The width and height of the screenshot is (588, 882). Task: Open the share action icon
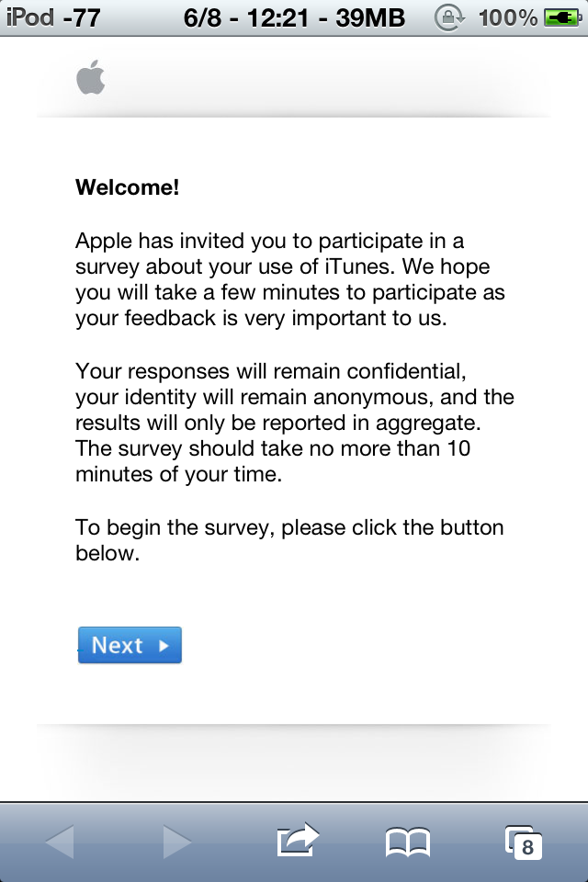(x=298, y=840)
